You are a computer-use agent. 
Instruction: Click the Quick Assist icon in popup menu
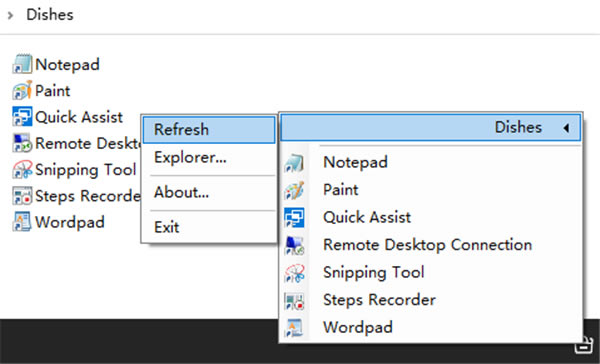(294, 217)
